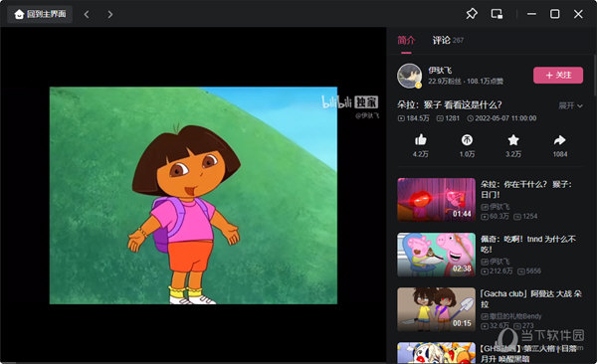Screen dimensions: 597x364
Task: Open recommended video titled 佩奇:吃啊
Action: pos(528,244)
